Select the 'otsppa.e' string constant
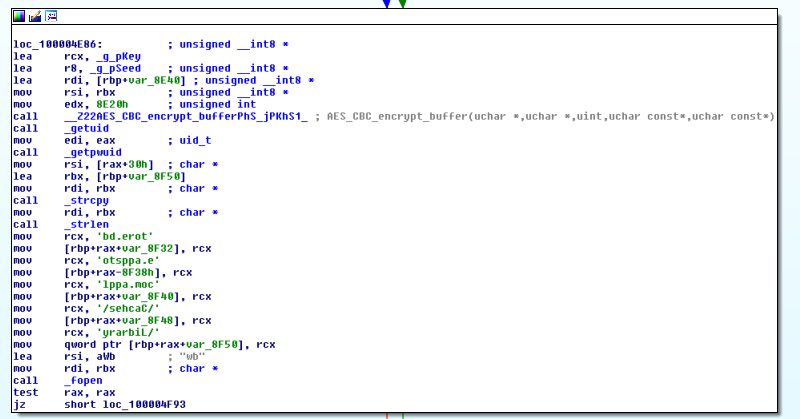Screen dimensions: 800x419 pos(128,261)
